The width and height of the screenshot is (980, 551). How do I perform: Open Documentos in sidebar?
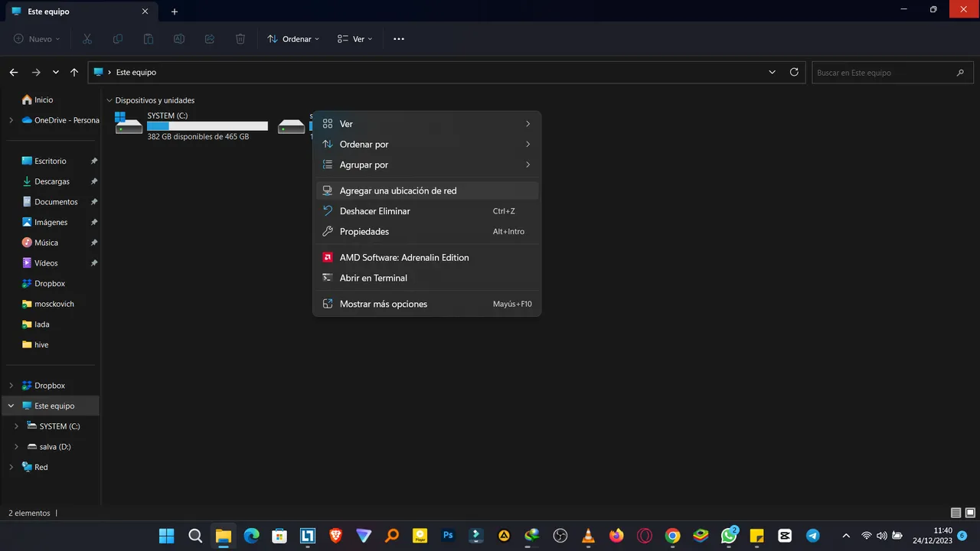click(x=56, y=202)
